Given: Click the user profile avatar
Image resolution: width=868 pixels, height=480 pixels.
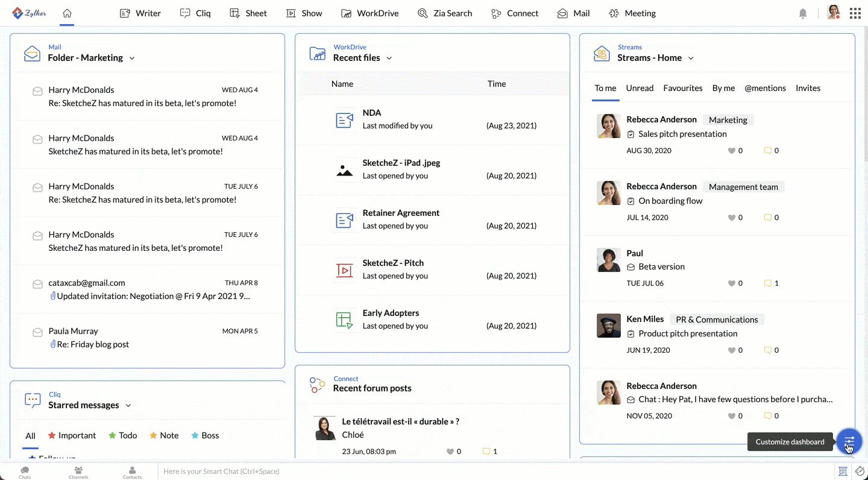Looking at the screenshot, I should (x=834, y=13).
